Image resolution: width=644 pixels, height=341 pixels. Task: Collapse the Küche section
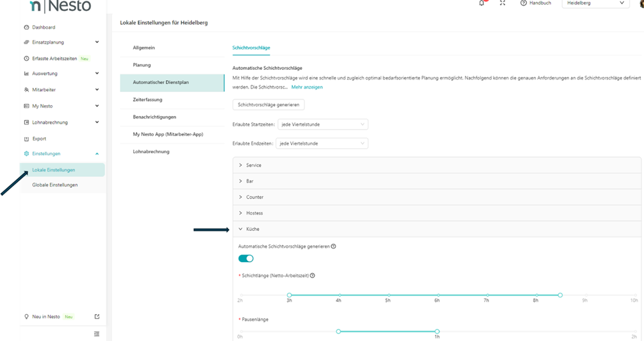click(x=252, y=229)
